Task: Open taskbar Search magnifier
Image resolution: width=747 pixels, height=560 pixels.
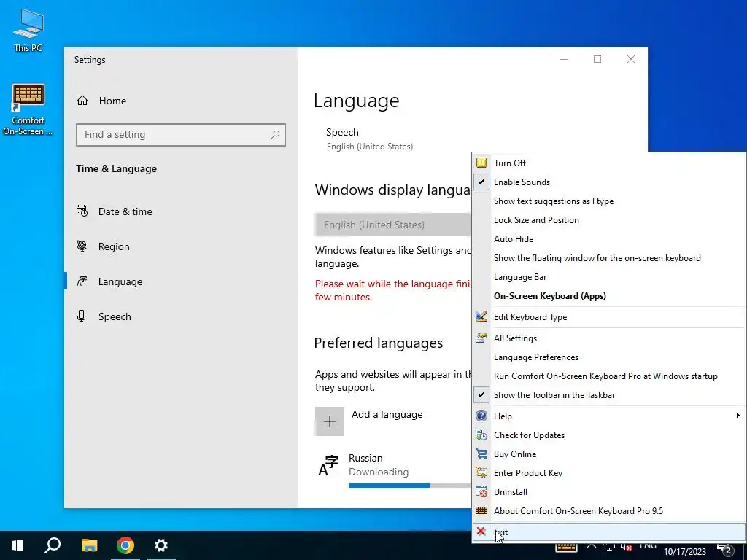Action: coord(53,545)
